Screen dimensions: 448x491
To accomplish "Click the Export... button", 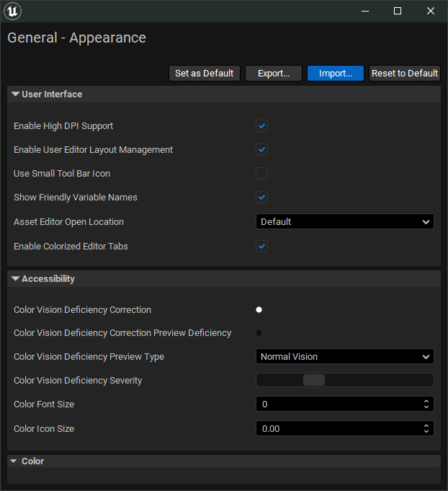I will coord(274,74).
